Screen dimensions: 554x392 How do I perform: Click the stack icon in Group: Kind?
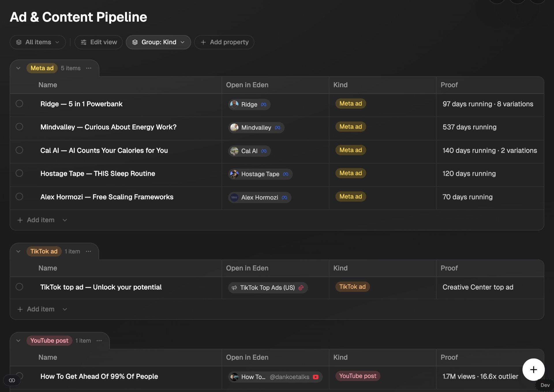coord(135,42)
